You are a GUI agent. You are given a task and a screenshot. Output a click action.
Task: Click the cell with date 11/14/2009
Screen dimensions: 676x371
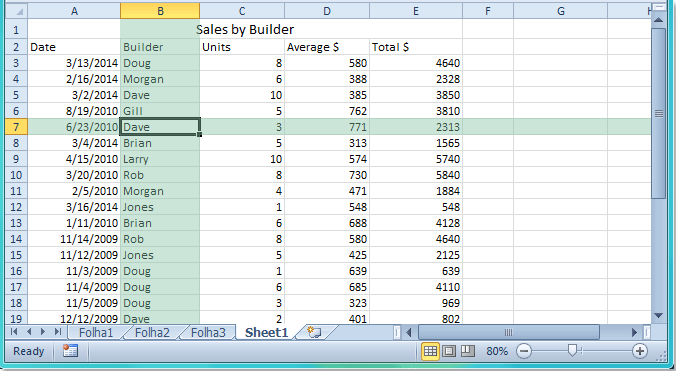coord(74,239)
